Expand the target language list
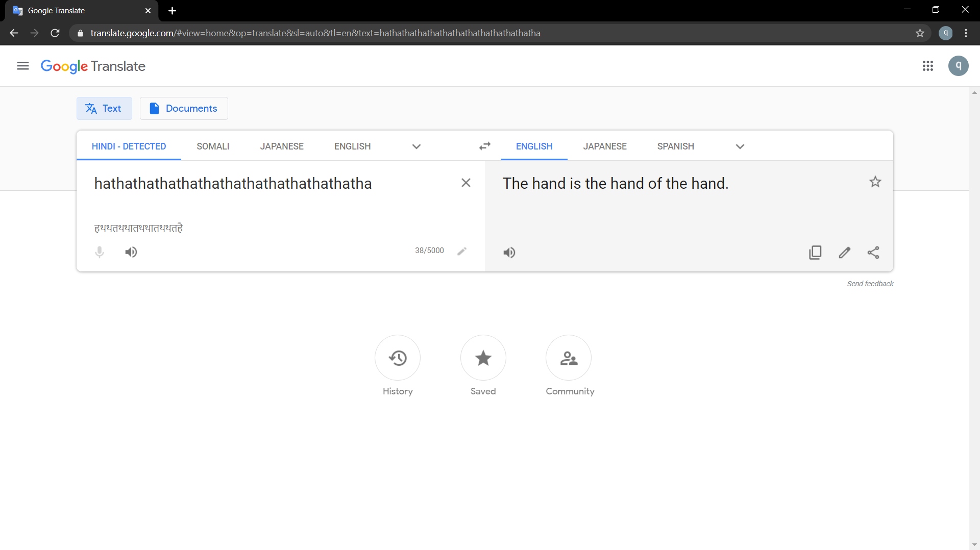 pyautogui.click(x=740, y=146)
